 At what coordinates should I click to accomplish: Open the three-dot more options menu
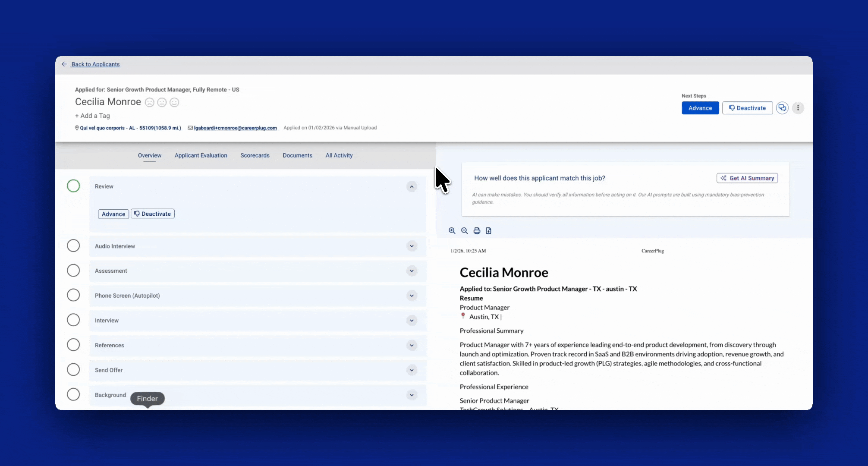coord(798,108)
